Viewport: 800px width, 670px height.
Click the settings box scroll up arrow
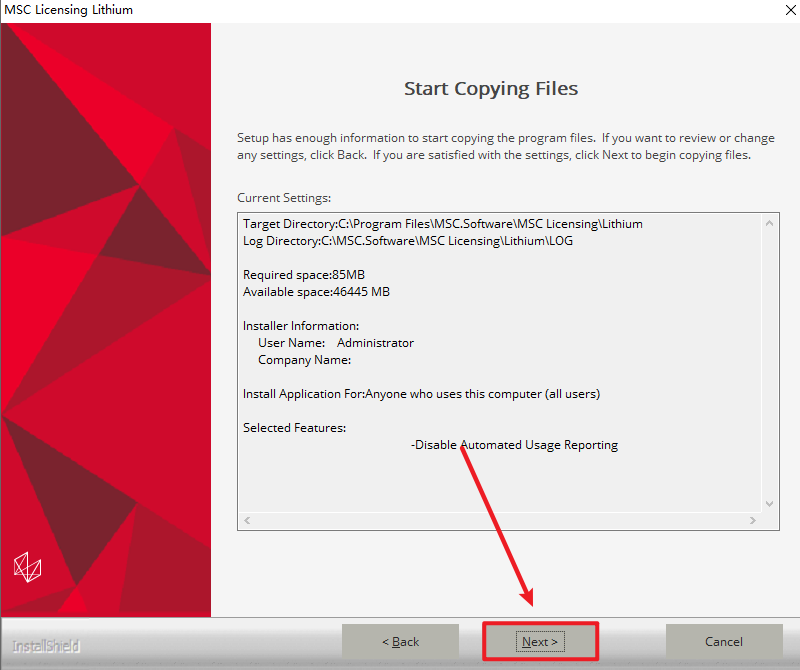click(x=770, y=225)
